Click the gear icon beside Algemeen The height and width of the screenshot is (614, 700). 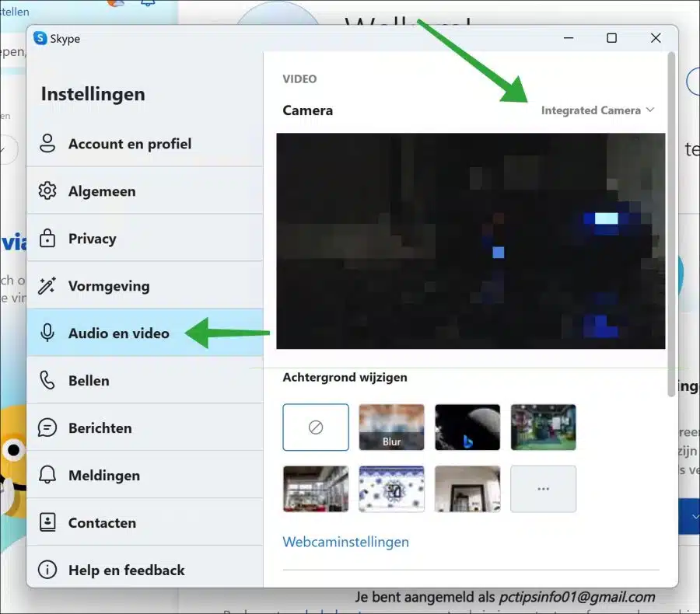[x=47, y=191]
